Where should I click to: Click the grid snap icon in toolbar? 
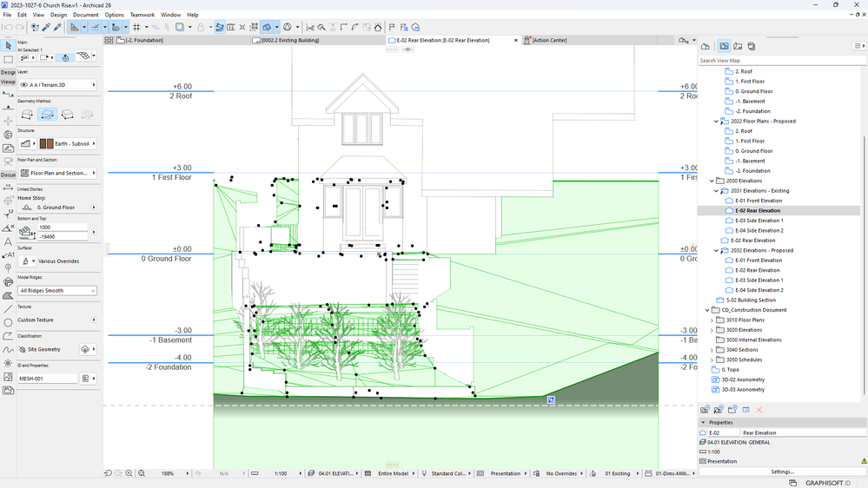point(136,27)
